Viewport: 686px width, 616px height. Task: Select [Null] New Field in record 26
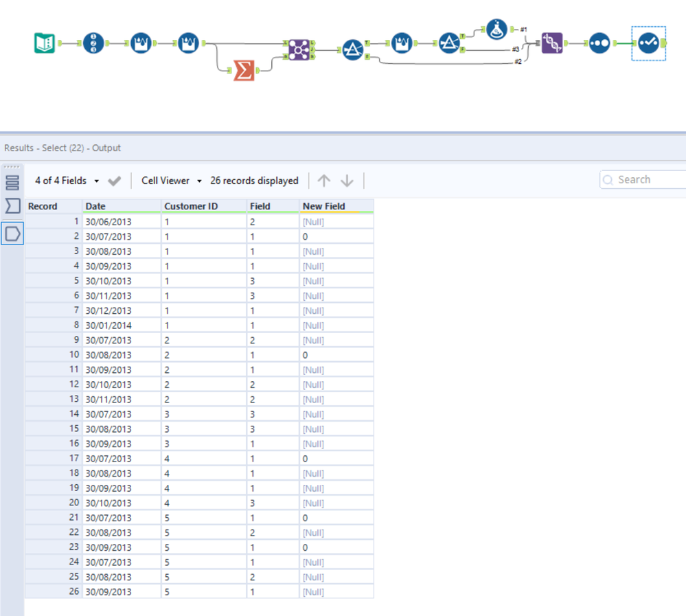pos(336,592)
